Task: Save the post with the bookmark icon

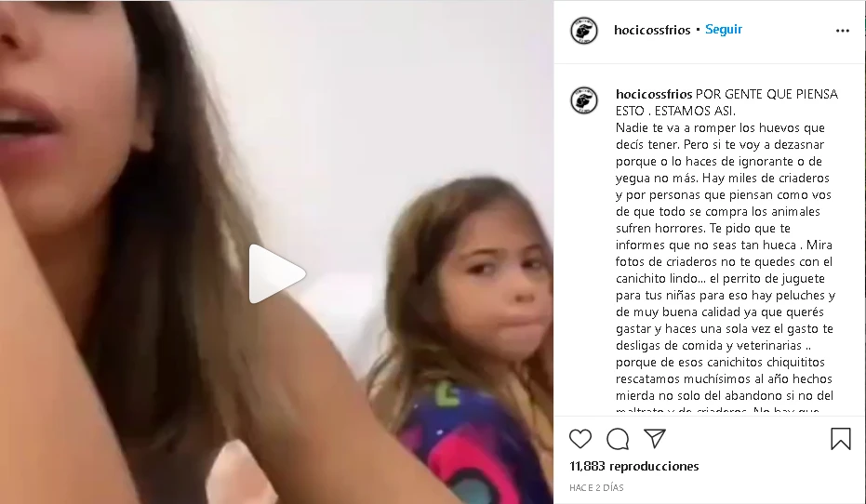Action: 841,439
